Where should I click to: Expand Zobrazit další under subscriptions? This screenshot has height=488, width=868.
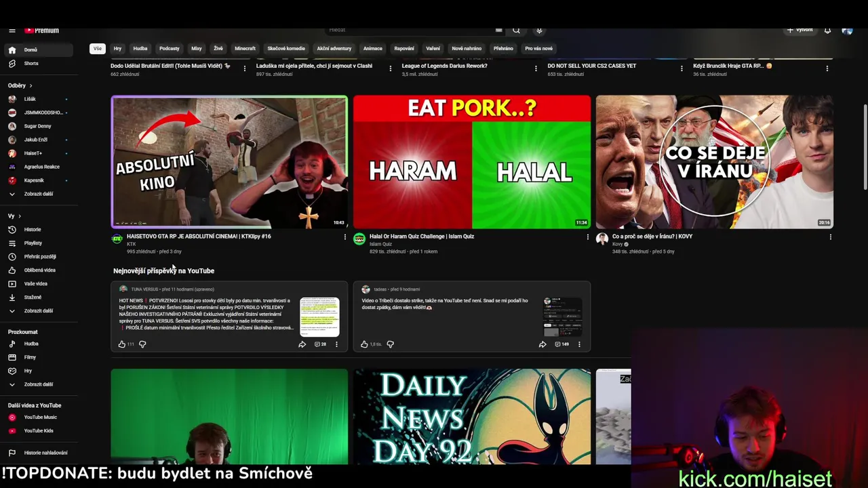point(38,194)
